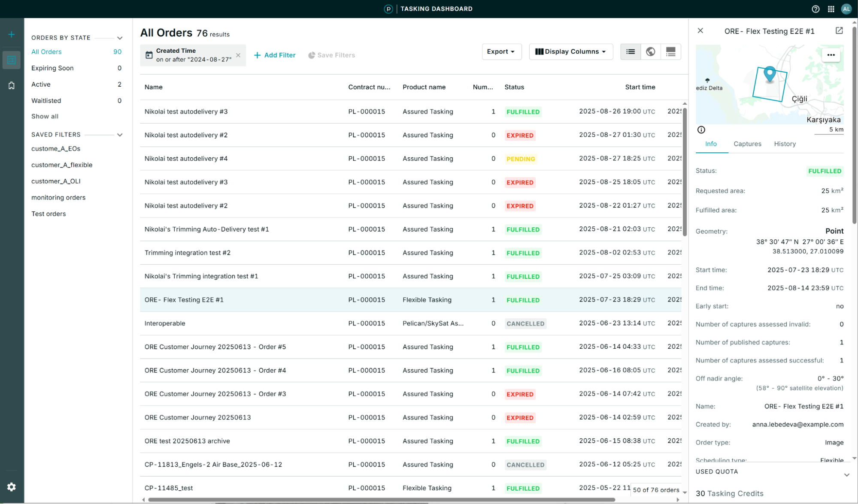Click the Add Filter button
Viewport: 858px width, 504px height.
[275, 55]
